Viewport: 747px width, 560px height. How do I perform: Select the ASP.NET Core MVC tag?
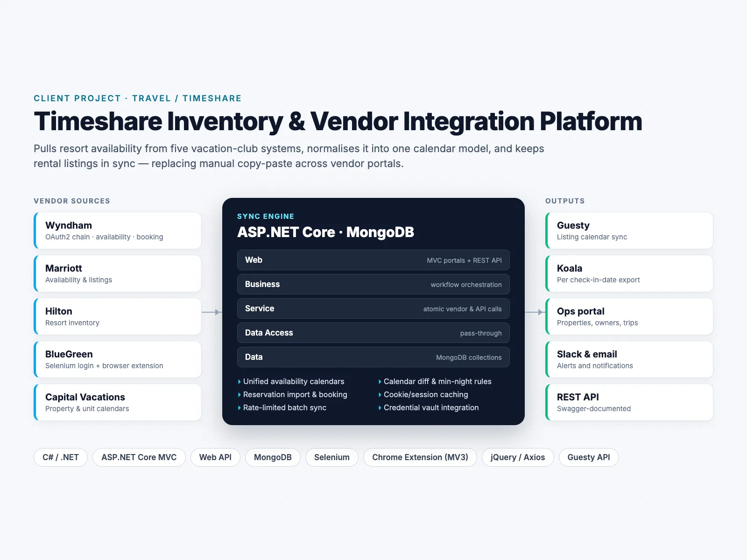click(139, 457)
